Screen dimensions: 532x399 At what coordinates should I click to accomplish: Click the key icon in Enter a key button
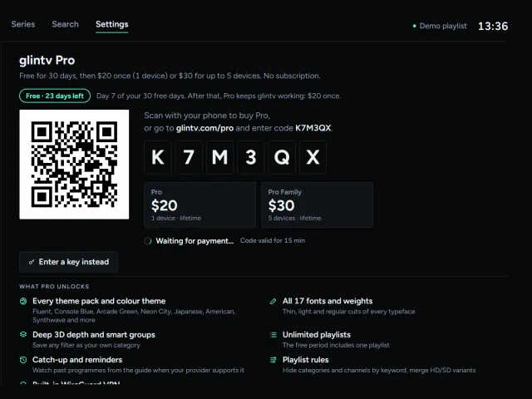point(32,262)
